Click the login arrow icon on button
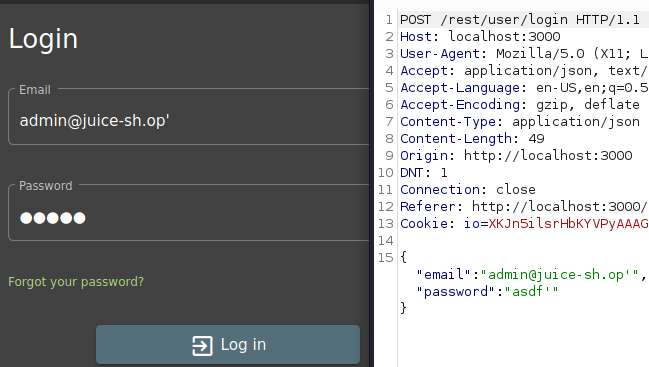 [x=202, y=345]
